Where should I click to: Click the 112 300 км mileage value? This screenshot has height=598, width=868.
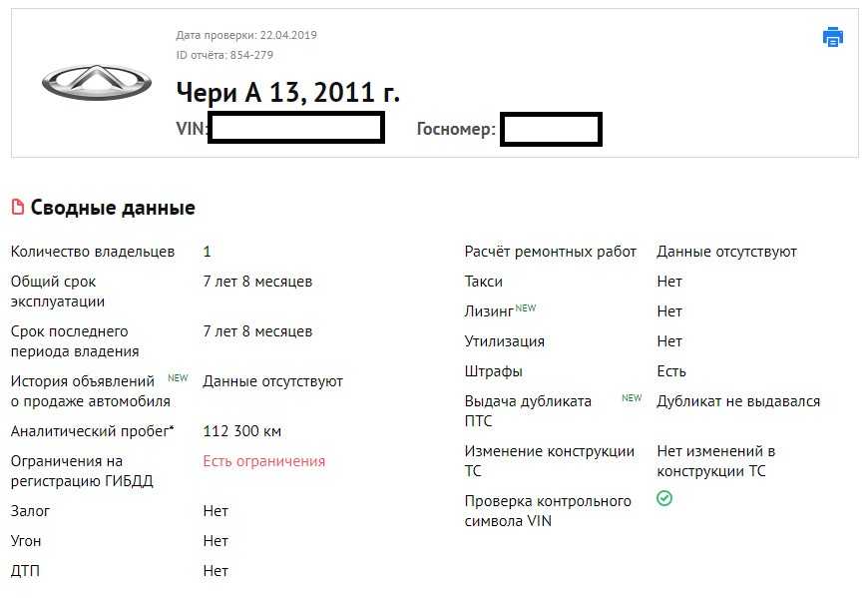241,431
